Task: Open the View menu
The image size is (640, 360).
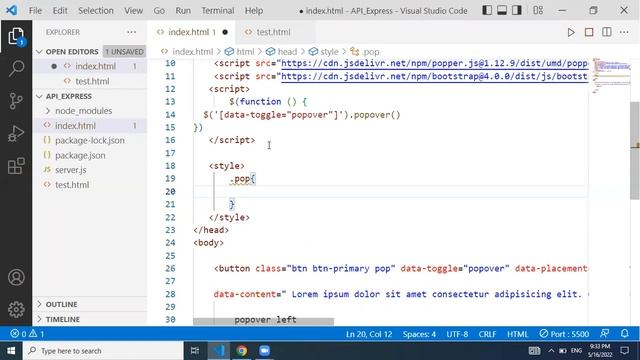Action: coord(133,11)
